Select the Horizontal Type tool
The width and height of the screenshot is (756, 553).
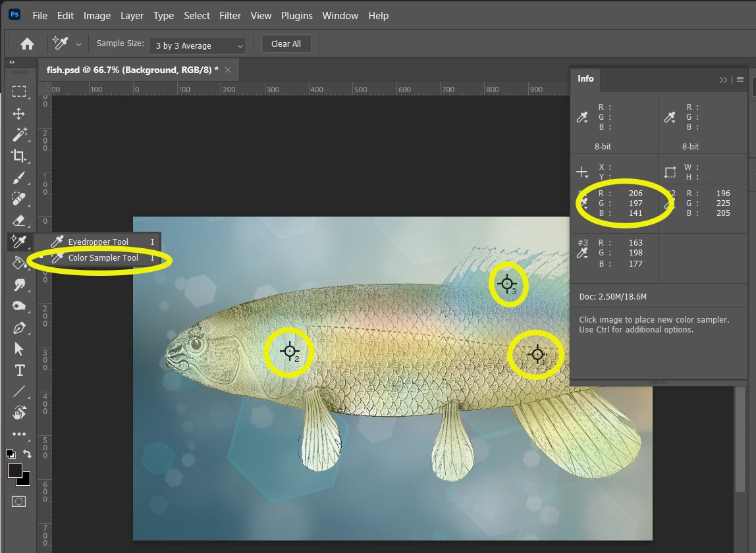pos(19,370)
